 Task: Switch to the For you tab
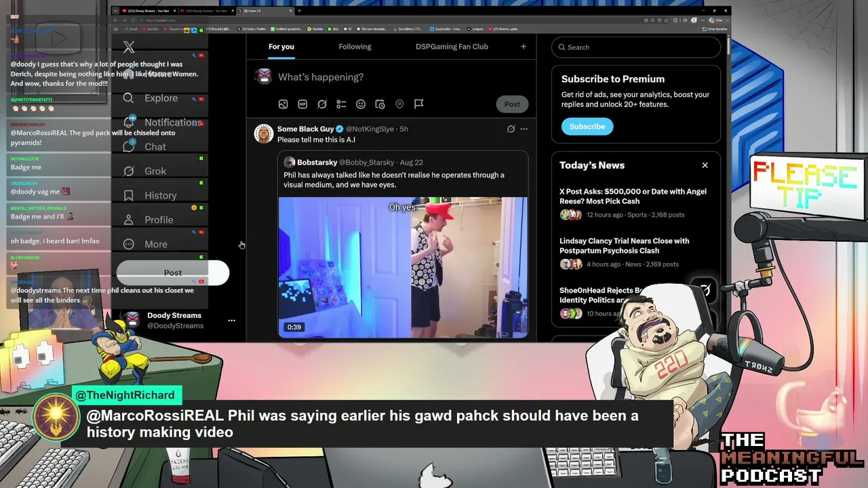click(x=281, y=47)
